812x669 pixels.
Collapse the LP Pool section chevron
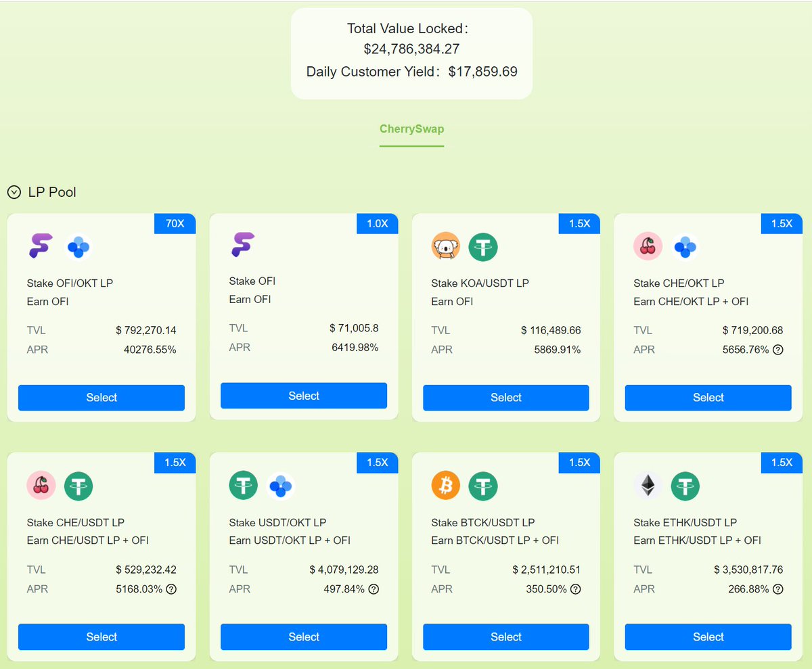coord(14,193)
